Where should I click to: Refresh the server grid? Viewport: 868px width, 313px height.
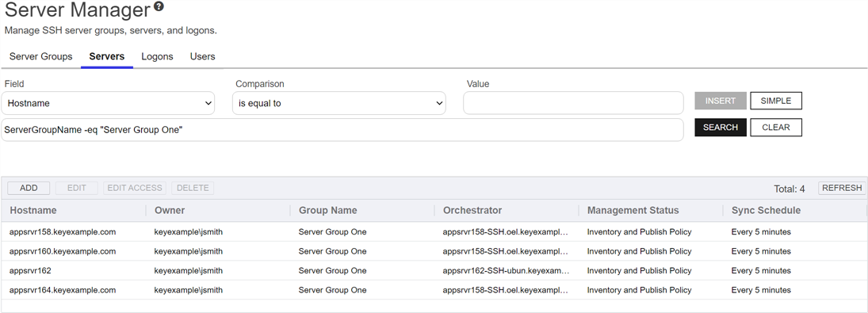click(x=842, y=188)
